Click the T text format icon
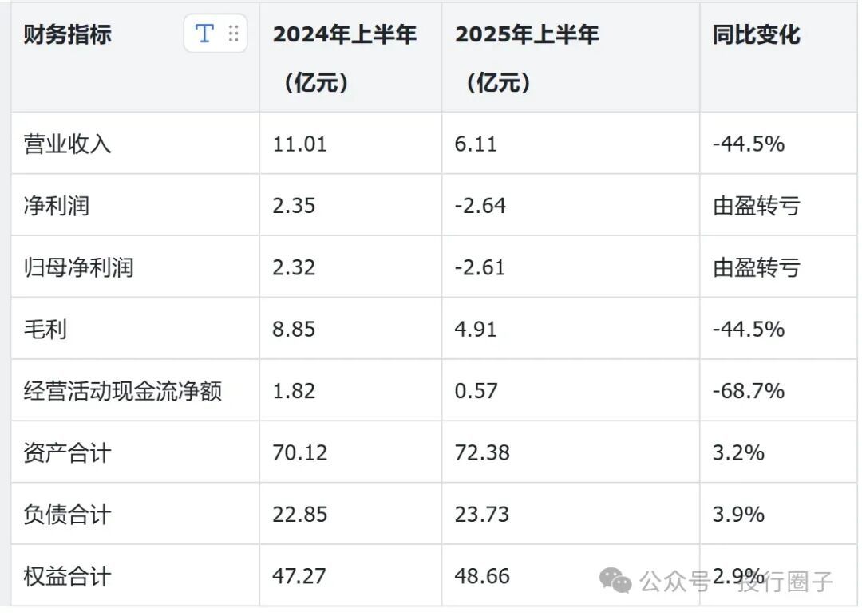Image resolution: width=862 pixels, height=616 pixels. tap(205, 34)
